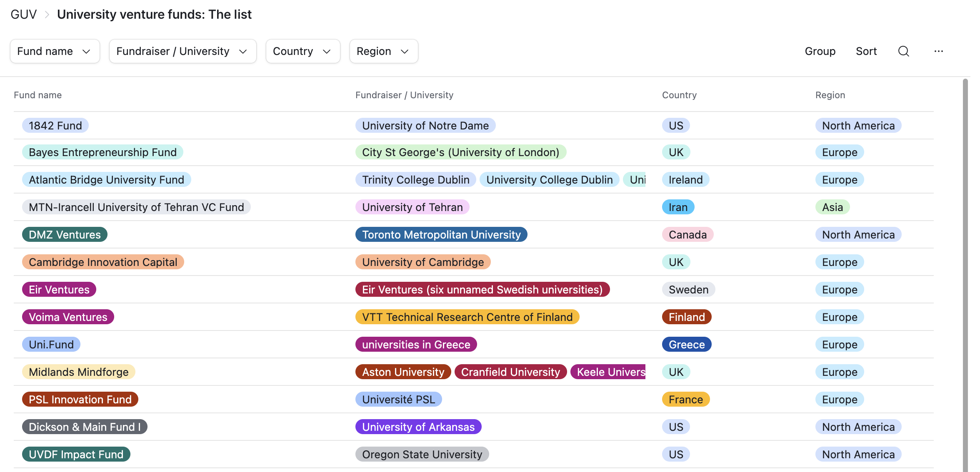
Task: Select the Cranfield University tag
Action: coord(510,372)
